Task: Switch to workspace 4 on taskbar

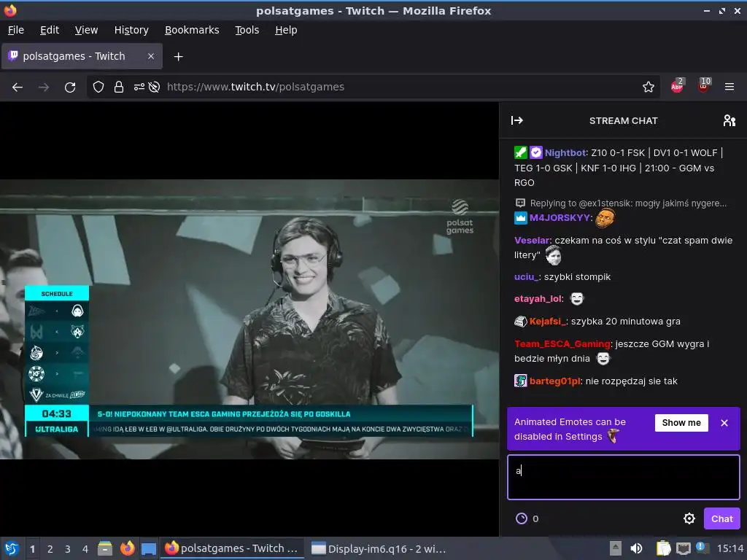Action: [x=85, y=549]
